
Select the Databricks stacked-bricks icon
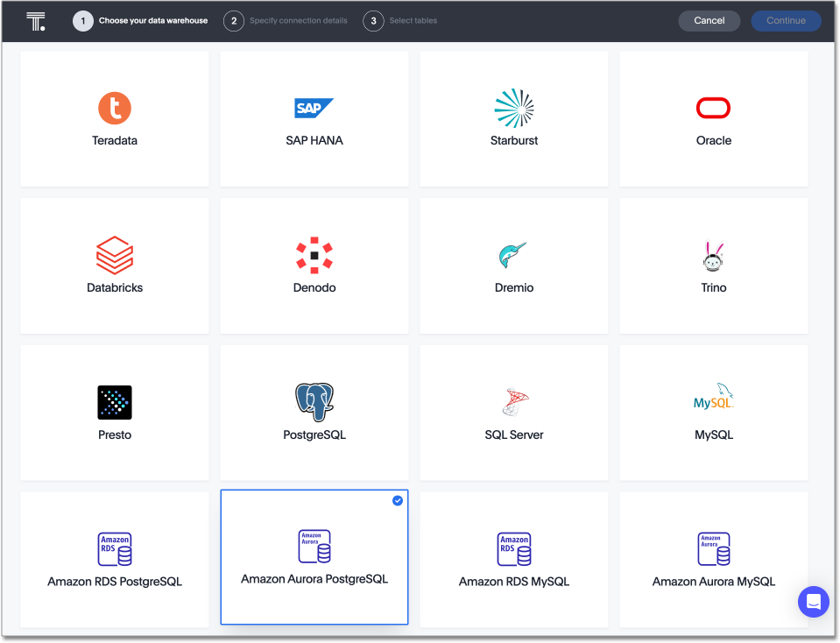114,254
